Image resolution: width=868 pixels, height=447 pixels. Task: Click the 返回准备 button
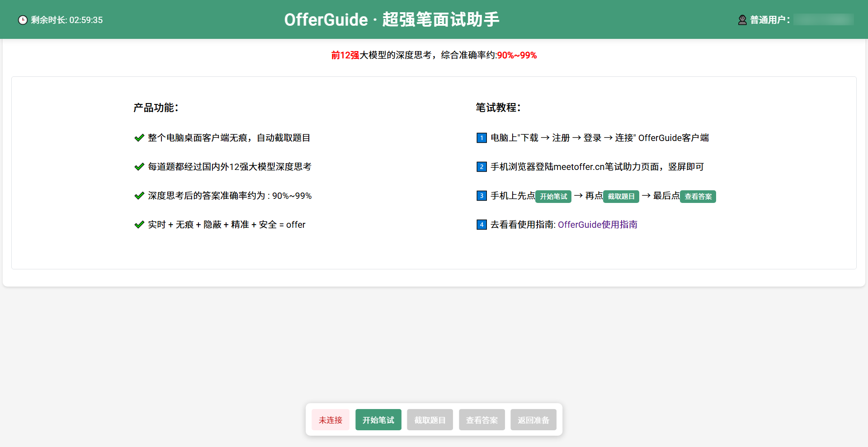click(x=533, y=420)
